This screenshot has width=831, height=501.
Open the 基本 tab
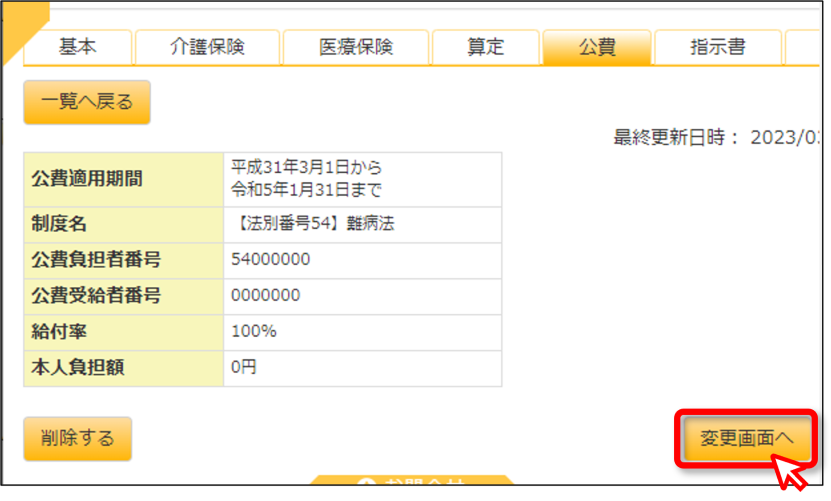tap(77, 47)
